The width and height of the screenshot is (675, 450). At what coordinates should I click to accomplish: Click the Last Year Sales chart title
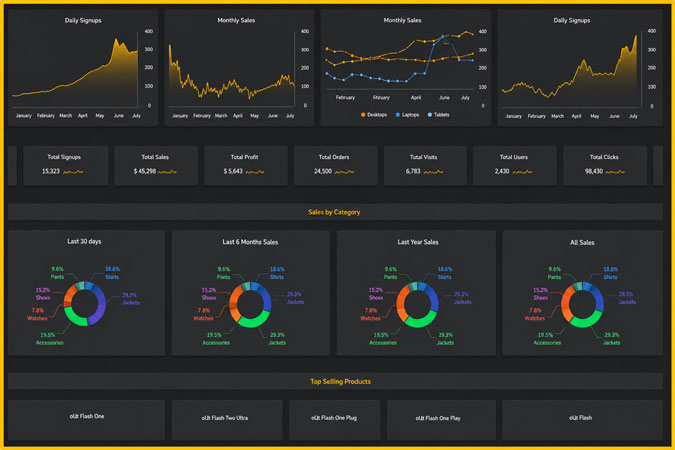pyautogui.click(x=418, y=242)
